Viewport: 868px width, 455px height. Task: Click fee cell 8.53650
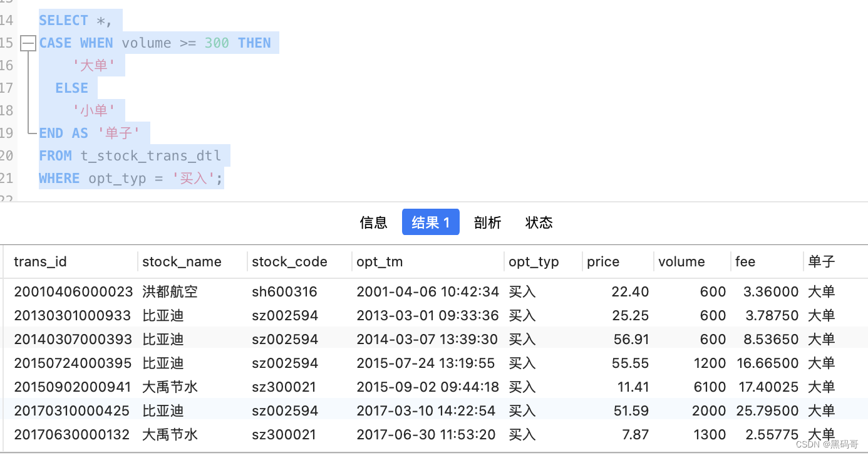click(x=771, y=339)
